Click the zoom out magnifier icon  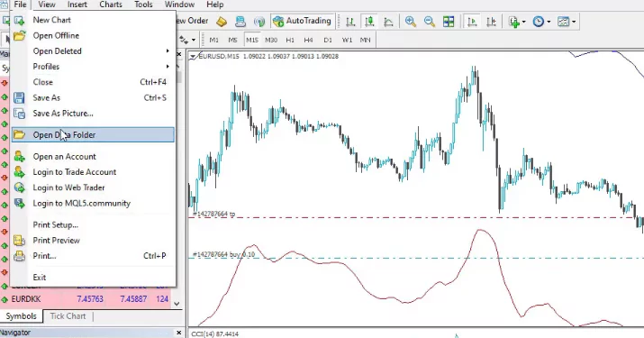[x=430, y=22]
